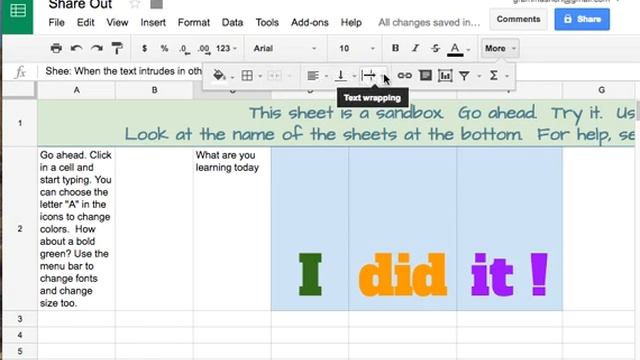Click cell 'What are you learning today'
Screen dimensions: 640x360
[232, 229]
